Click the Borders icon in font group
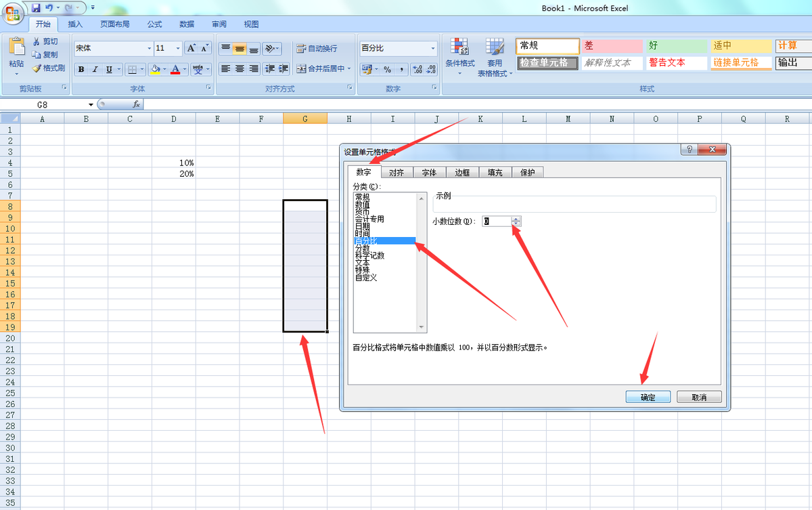Viewport: 812px width, 510px height. coord(132,69)
